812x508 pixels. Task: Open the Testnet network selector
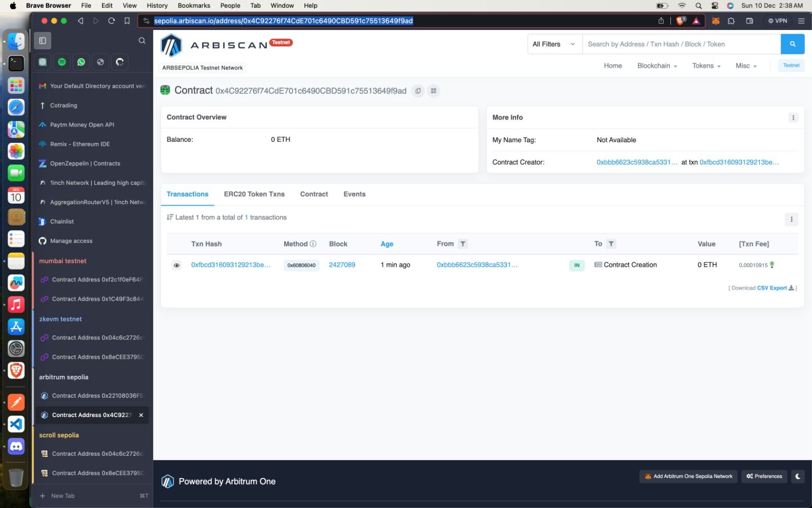click(791, 66)
